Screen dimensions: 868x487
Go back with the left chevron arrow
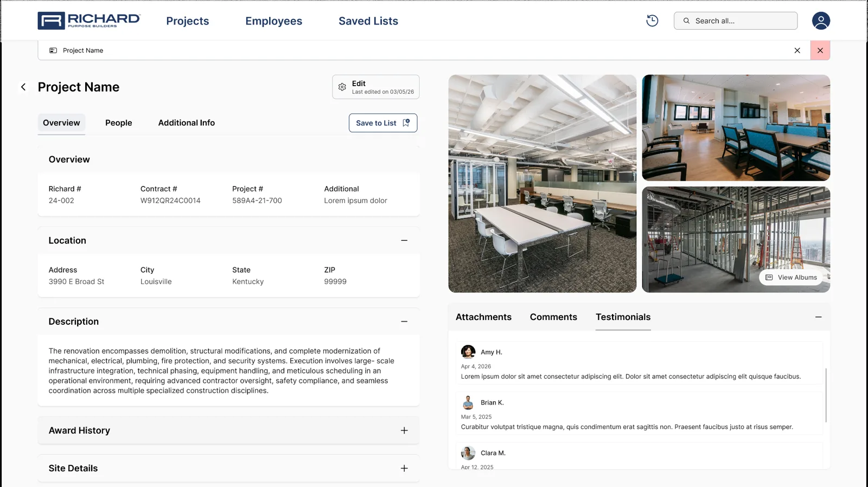[23, 87]
